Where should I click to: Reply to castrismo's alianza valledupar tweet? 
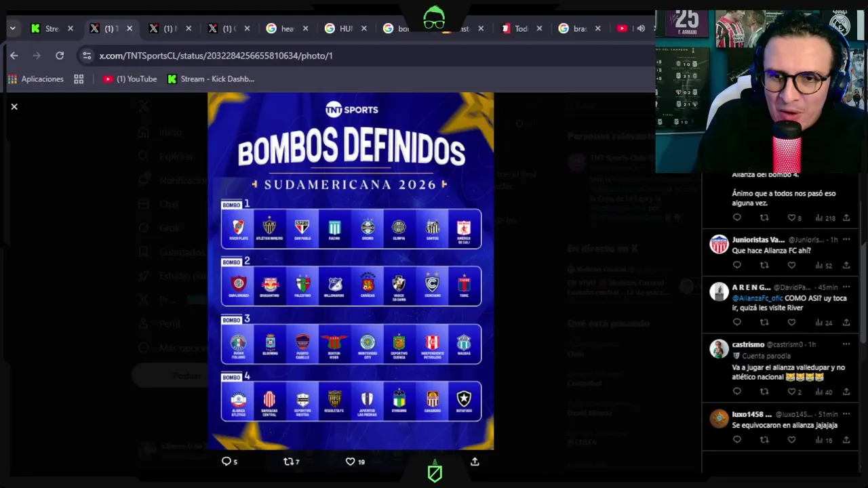737,391
